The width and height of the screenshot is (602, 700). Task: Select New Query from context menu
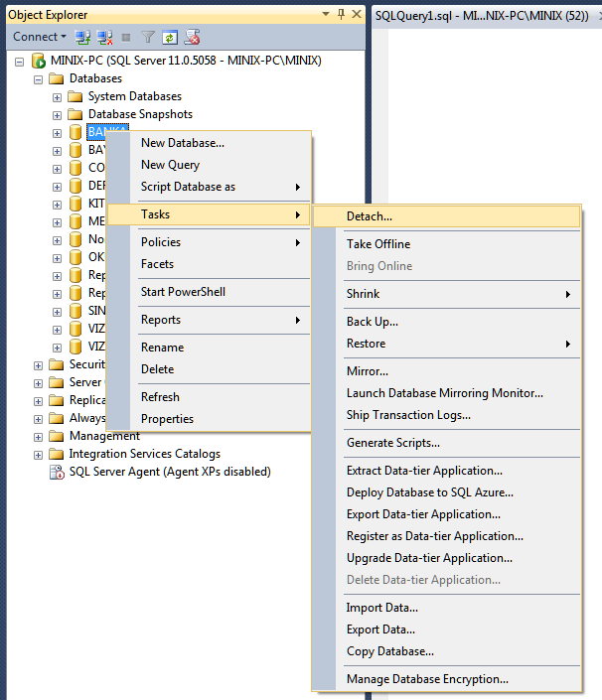click(x=170, y=165)
